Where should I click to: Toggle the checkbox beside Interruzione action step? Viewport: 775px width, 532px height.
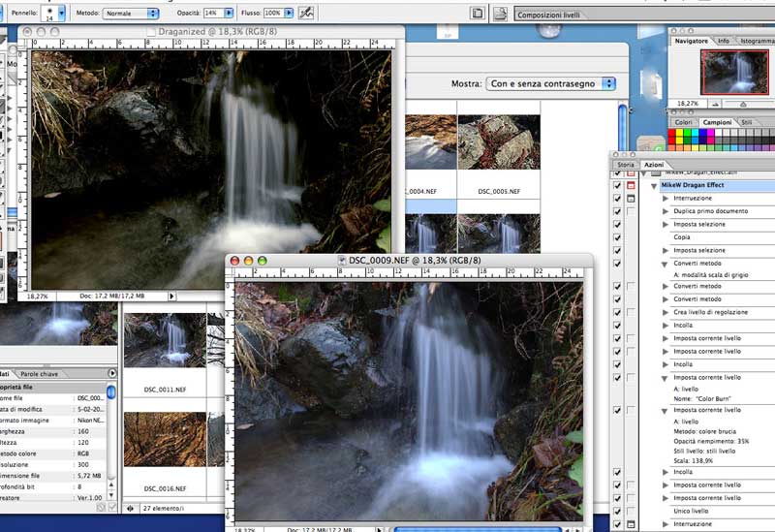[617, 198]
